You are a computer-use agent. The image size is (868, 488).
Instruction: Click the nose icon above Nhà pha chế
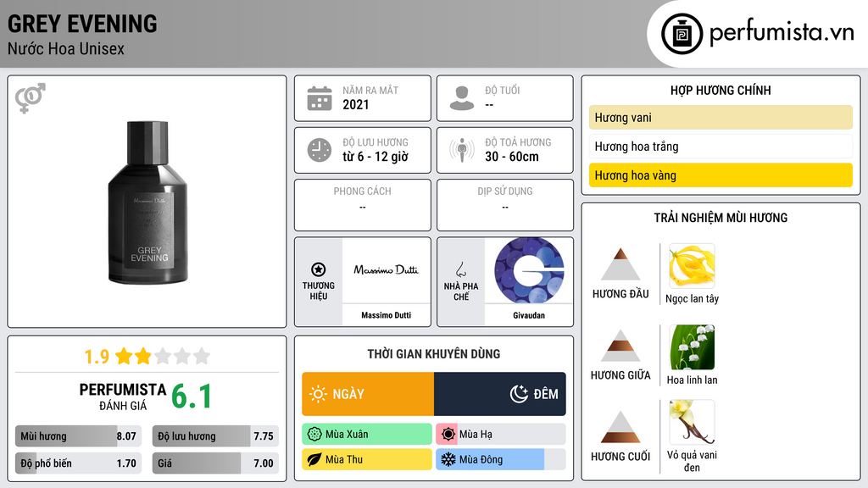460,270
